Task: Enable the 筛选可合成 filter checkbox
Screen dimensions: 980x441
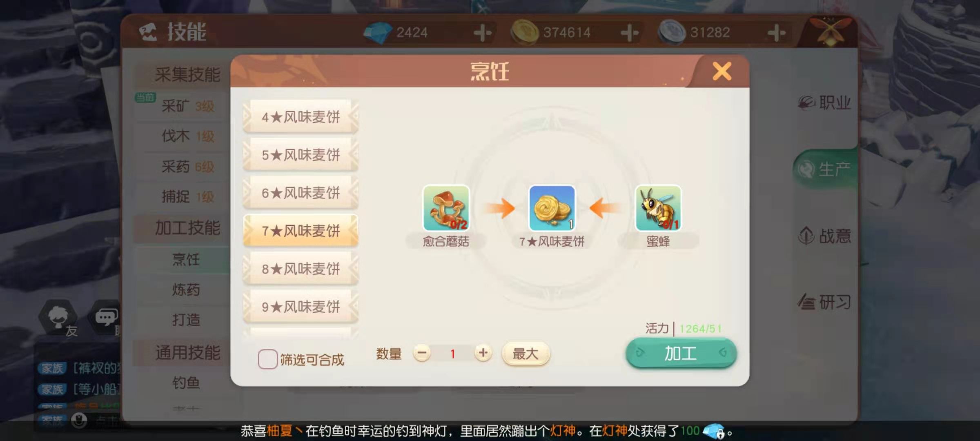Action: point(268,359)
